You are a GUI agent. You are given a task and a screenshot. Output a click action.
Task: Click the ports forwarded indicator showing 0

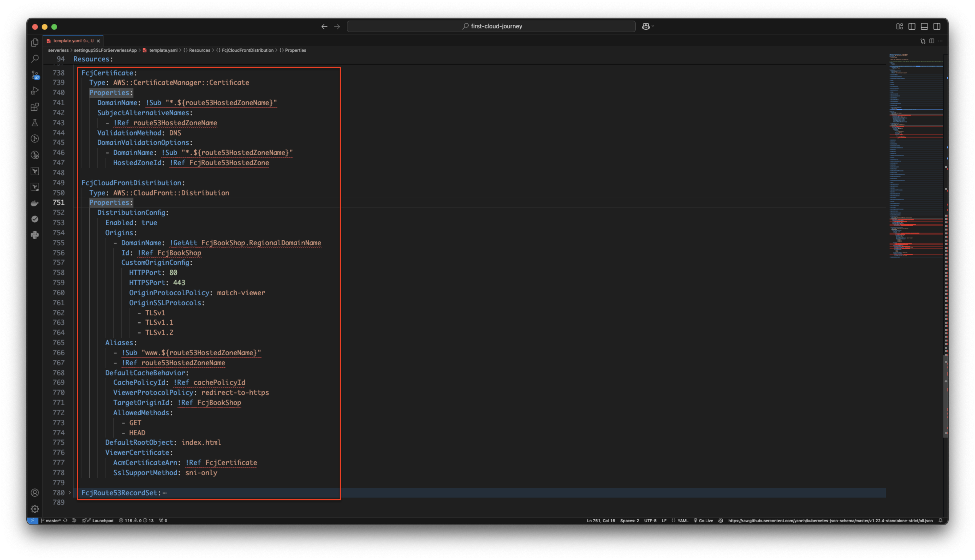coord(163,520)
